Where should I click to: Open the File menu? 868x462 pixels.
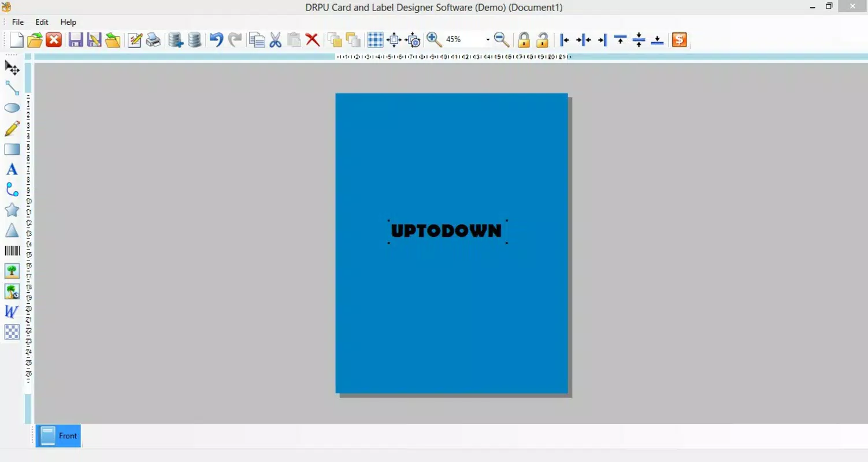[18, 22]
